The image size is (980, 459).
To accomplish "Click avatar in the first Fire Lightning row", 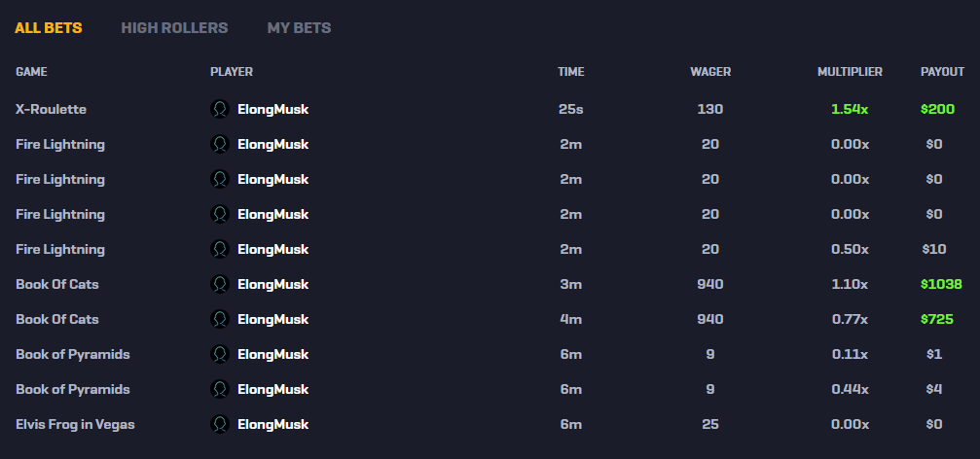I will (x=220, y=144).
